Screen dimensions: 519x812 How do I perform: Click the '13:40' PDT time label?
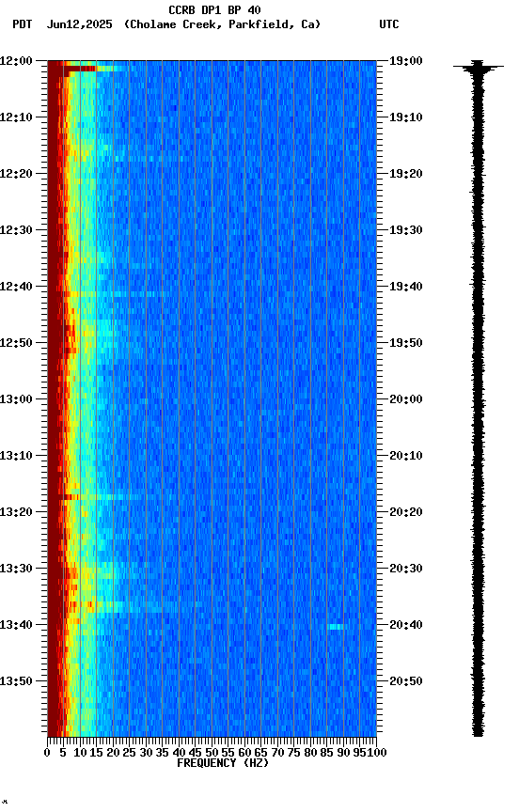(x=16, y=625)
